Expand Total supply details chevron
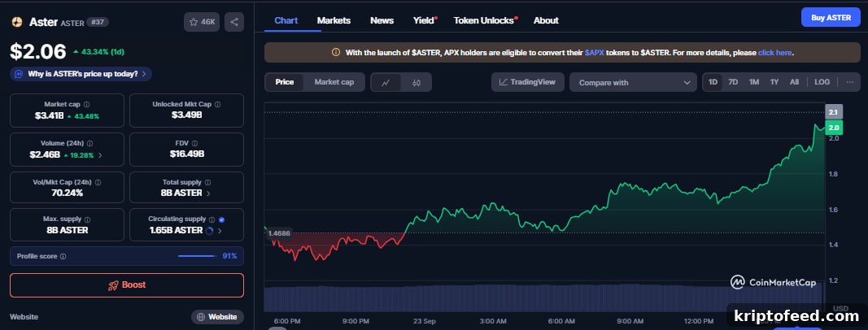Viewport: 868px width, 330px height. (208, 193)
